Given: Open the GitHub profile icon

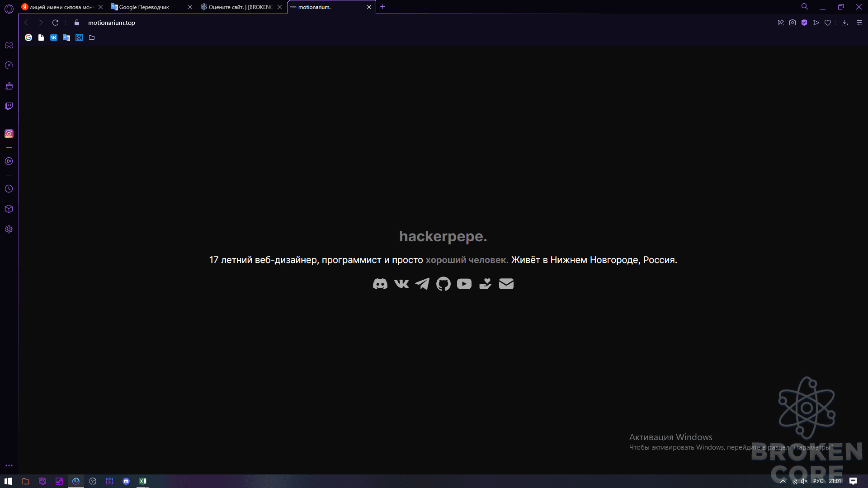Looking at the screenshot, I should tap(443, 284).
